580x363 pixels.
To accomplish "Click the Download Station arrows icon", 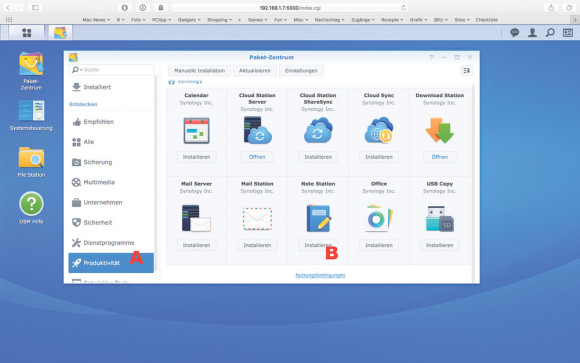I will pyautogui.click(x=439, y=130).
